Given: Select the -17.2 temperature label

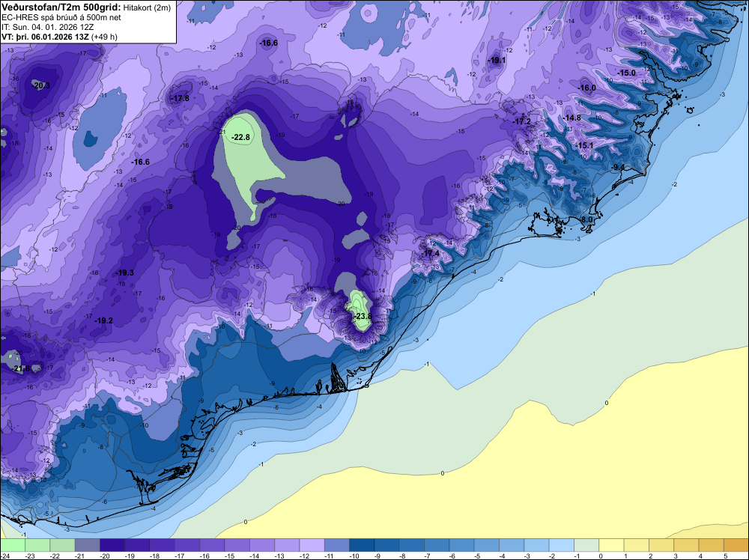Looking at the screenshot, I should [x=521, y=122].
